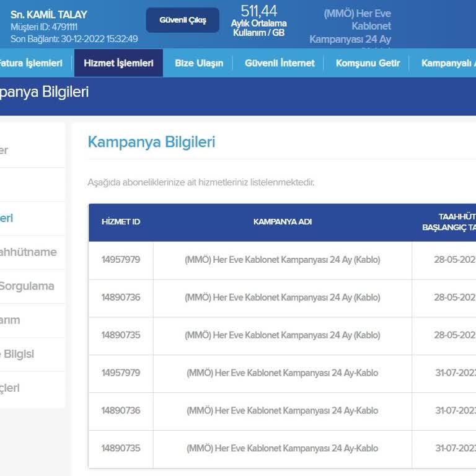This screenshot has height=476, width=476.
Task: Click Hizmet ID 14890736 in 31-07 row
Action: [x=121, y=410]
